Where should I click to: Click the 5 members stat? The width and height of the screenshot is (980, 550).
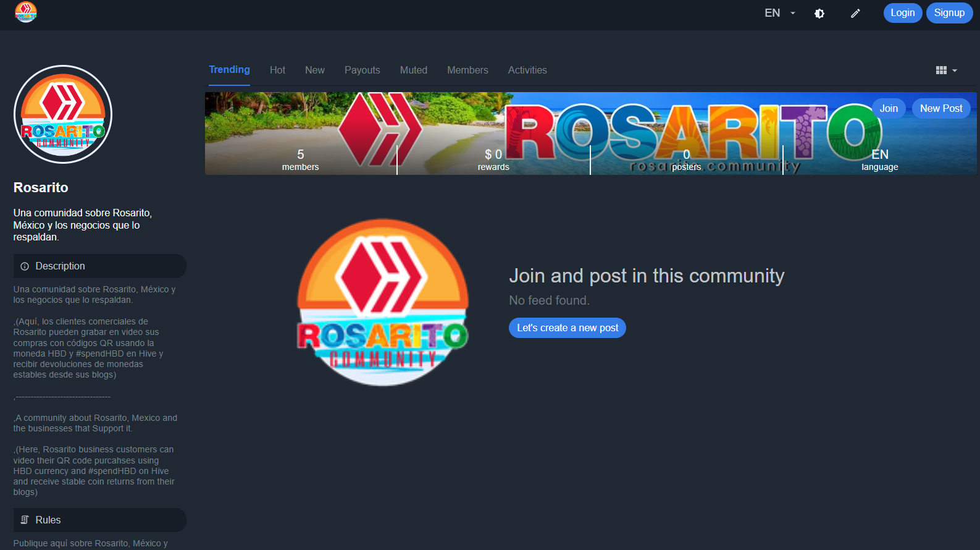pyautogui.click(x=301, y=160)
